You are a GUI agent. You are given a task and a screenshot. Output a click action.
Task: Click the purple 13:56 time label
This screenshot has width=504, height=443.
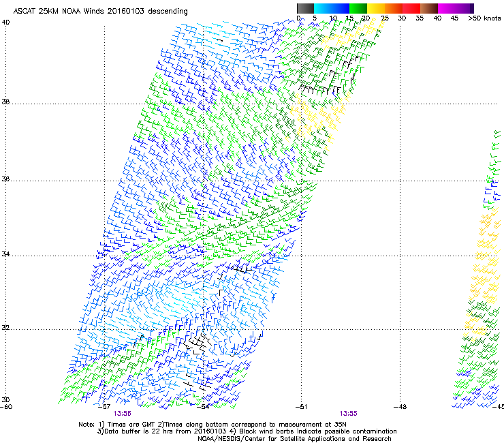point(122,414)
